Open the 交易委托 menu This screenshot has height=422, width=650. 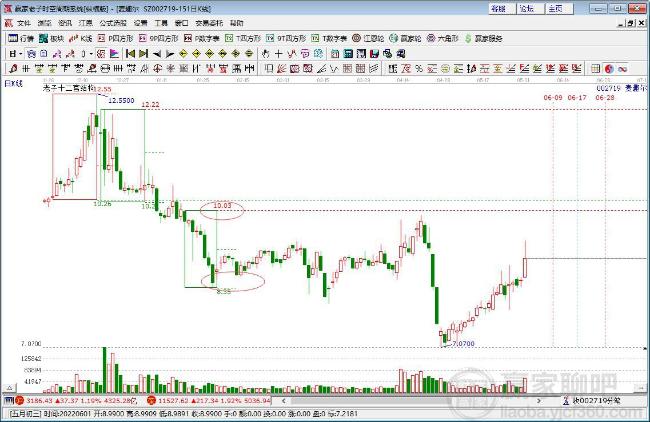[x=209, y=23]
